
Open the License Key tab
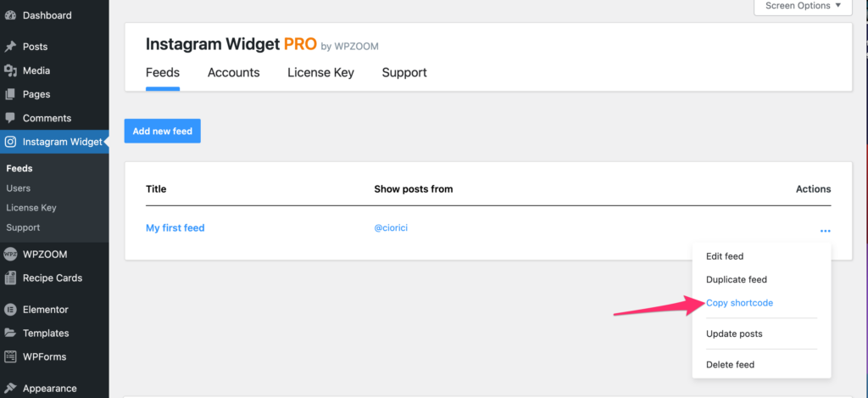click(x=320, y=73)
